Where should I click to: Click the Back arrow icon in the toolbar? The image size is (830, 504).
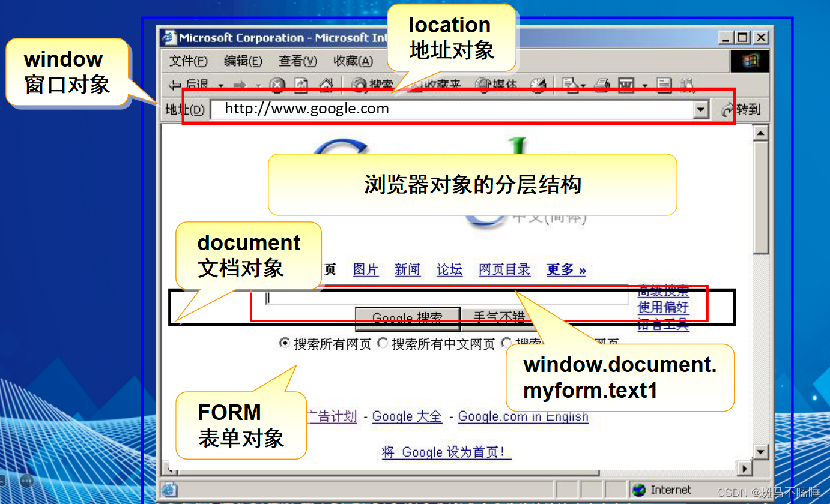click(175, 86)
